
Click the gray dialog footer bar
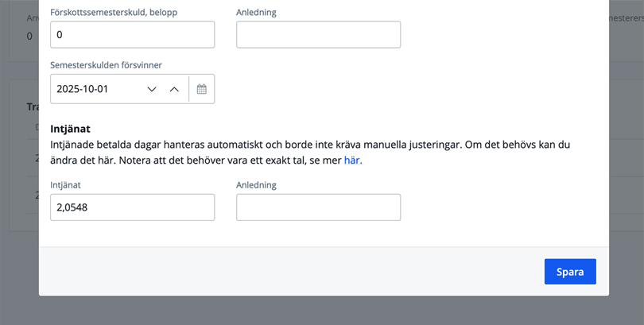pos(286,271)
